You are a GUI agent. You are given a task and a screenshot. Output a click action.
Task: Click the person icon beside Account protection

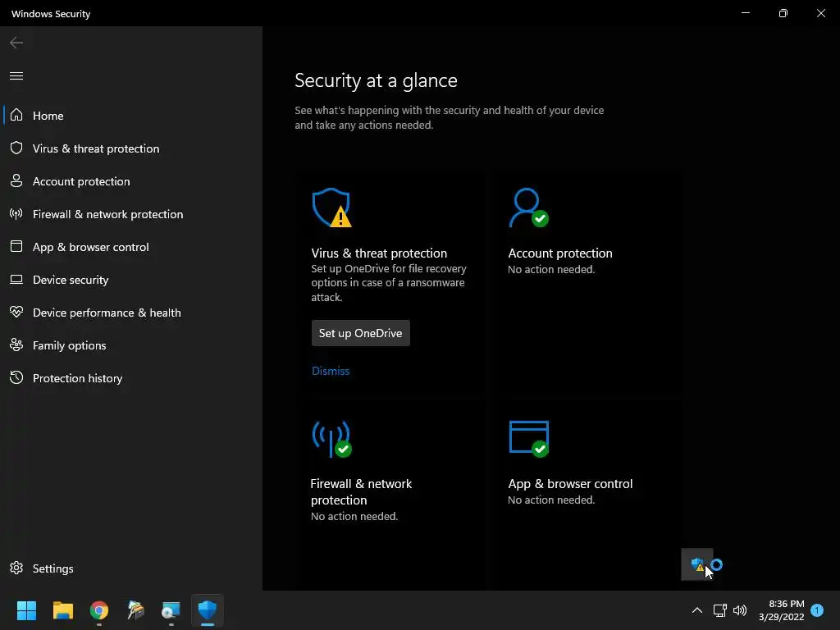[x=16, y=181]
